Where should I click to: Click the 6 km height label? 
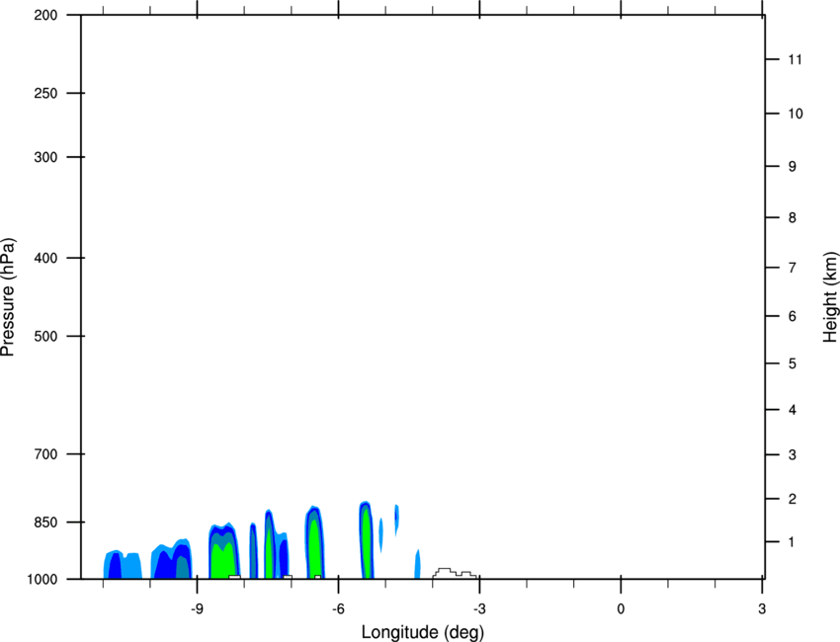click(x=793, y=316)
